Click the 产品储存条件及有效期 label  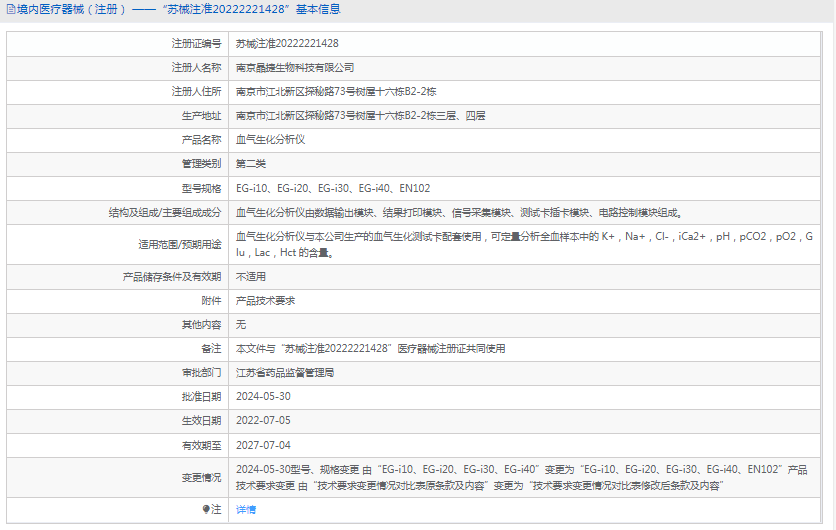coord(172,277)
